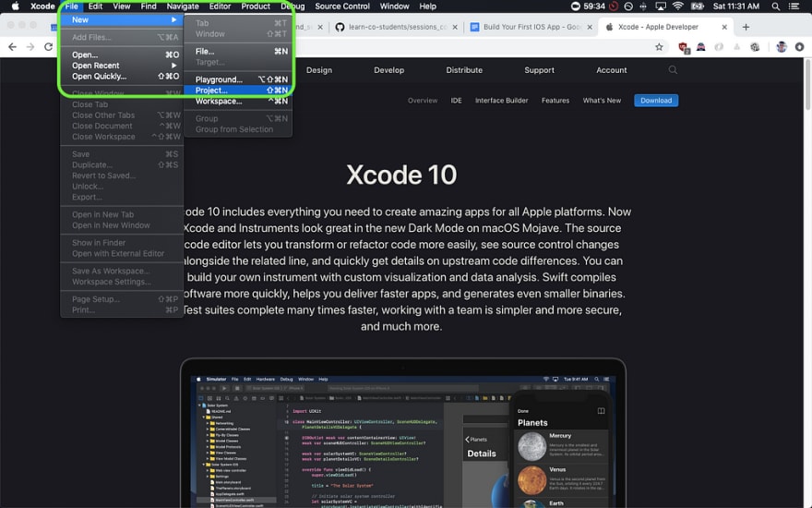
Task: Open the Develop navigation link
Action: (388, 70)
